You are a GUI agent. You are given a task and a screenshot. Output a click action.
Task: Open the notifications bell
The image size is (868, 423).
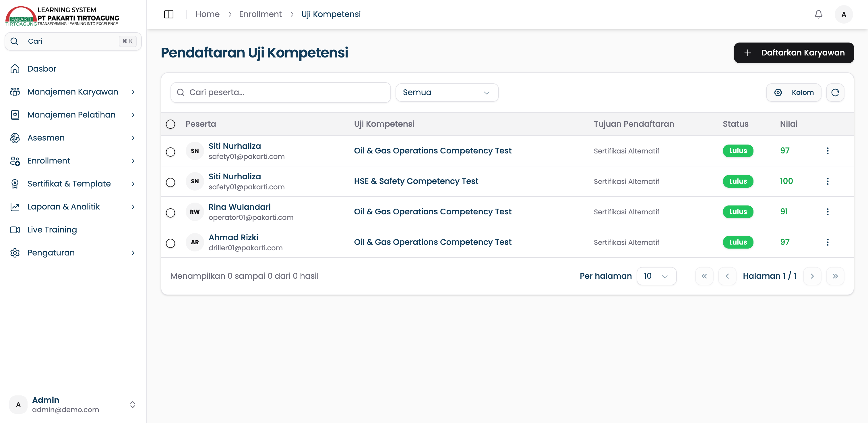pyautogui.click(x=818, y=14)
